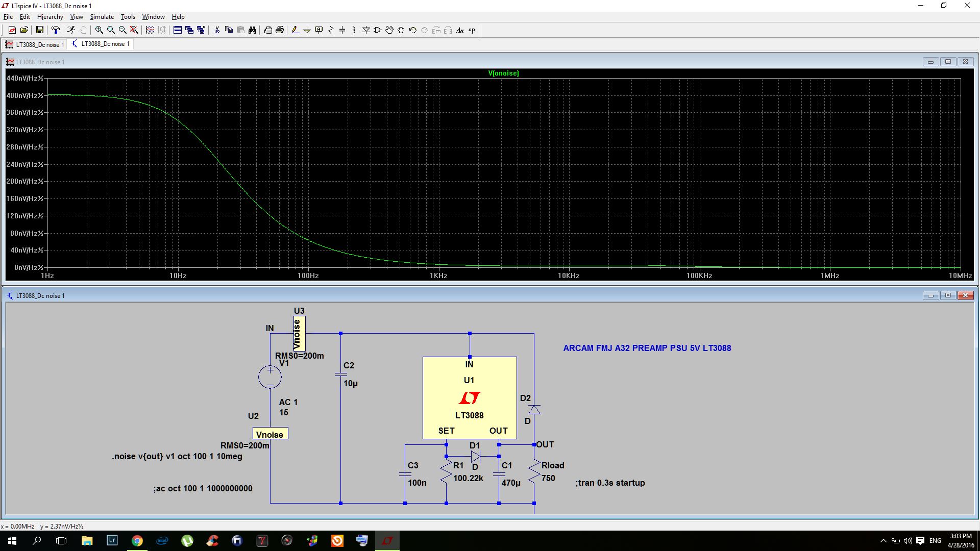Tile windows with the tile toolbar icon
The height and width of the screenshot is (551, 980).
coord(178,30)
